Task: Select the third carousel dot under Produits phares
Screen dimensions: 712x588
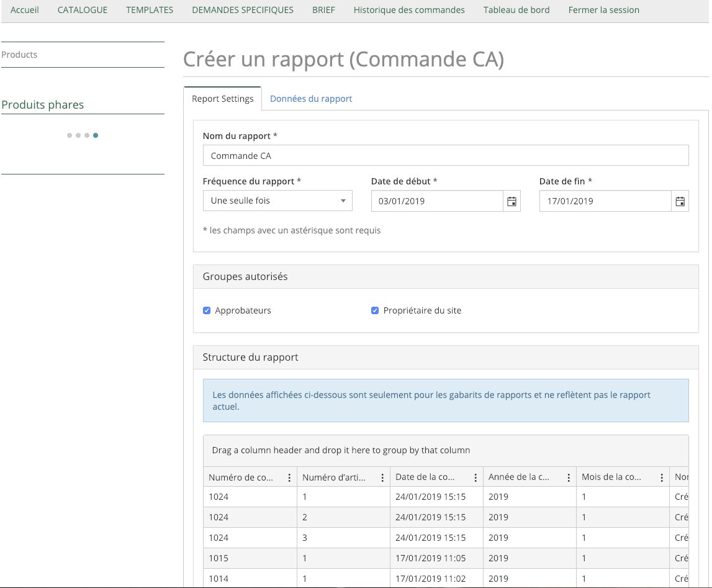Action: (x=87, y=135)
